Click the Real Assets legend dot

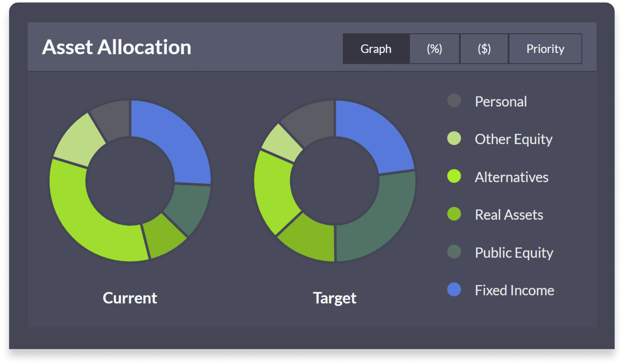(x=454, y=214)
